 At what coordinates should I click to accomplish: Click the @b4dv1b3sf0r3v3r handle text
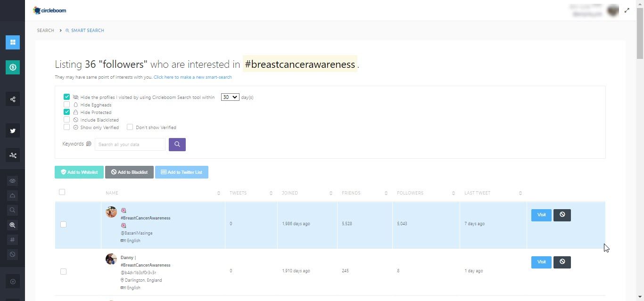pos(139,273)
